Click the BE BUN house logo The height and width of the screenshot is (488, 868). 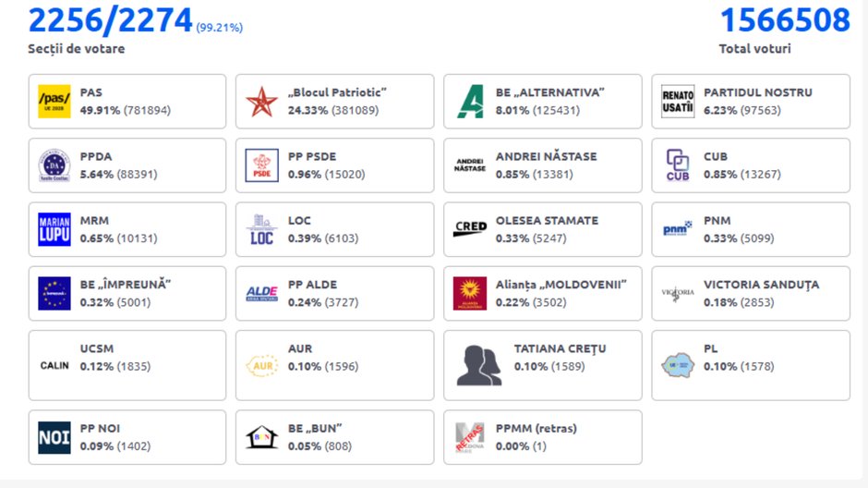261,437
